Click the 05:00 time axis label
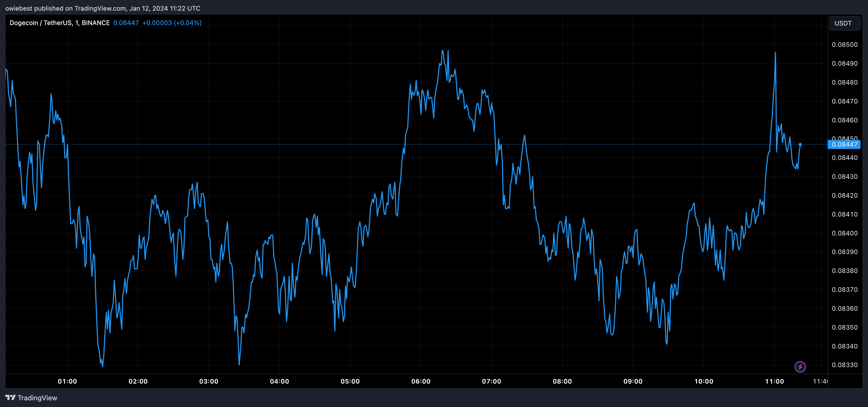 click(x=350, y=381)
